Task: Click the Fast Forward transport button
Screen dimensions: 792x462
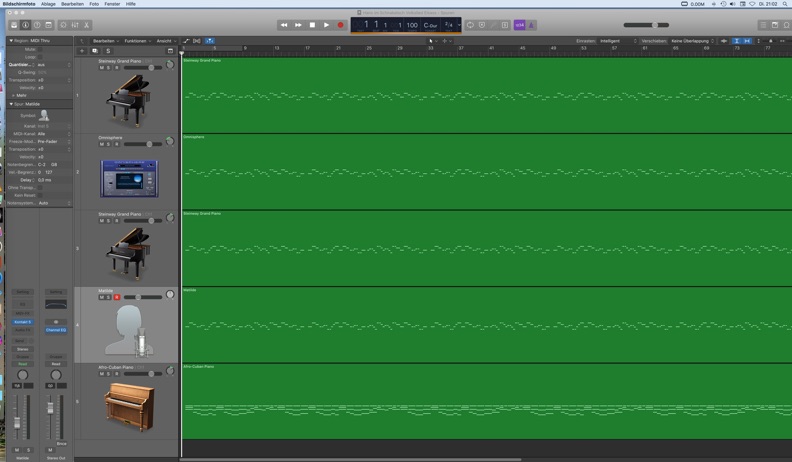Action: point(298,25)
